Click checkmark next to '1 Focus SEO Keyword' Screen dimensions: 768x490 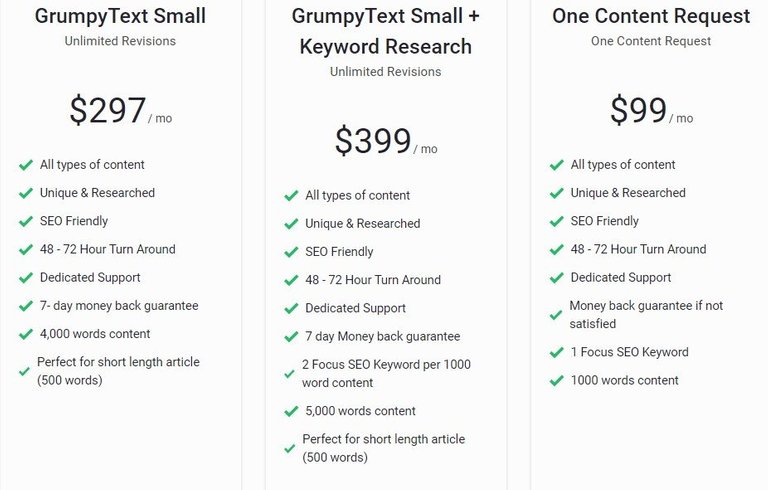tap(556, 352)
